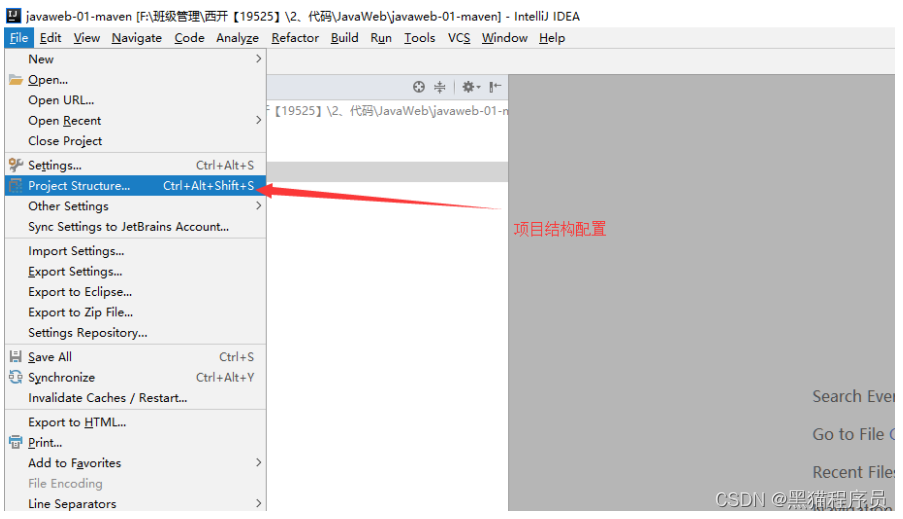Click the locate/scroll from source target icon
The image size is (903, 519).
[x=419, y=87]
